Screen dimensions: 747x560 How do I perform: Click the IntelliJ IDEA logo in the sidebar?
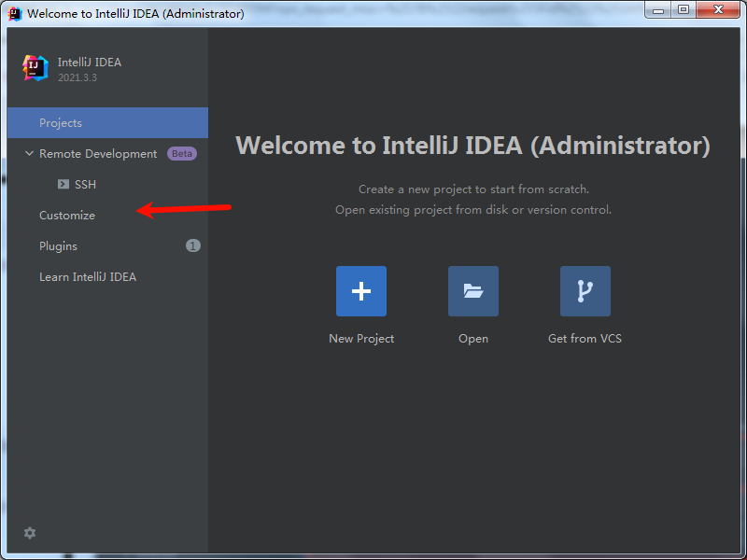[35, 68]
